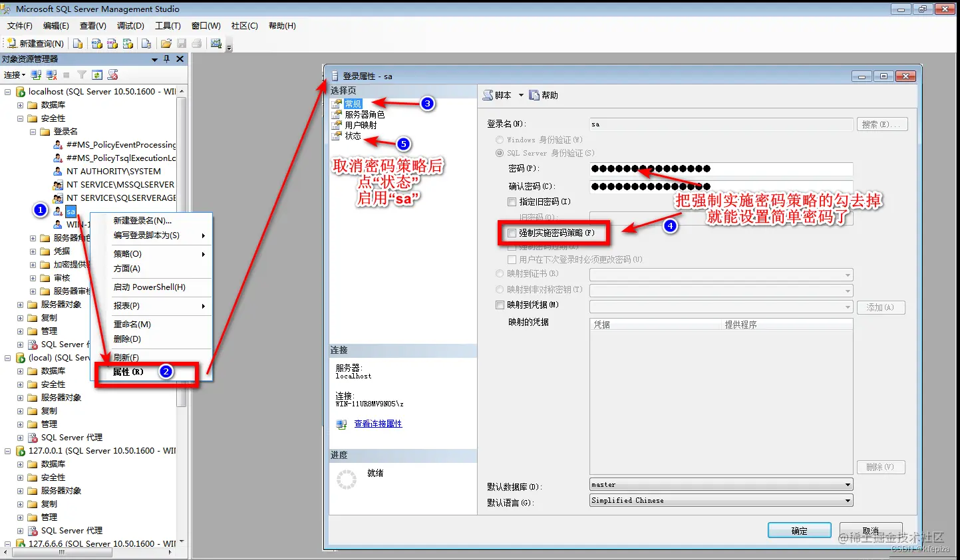This screenshot has width=960, height=560.
Task: Toggle the 映射到凭据(M) checkbox
Action: (500, 305)
